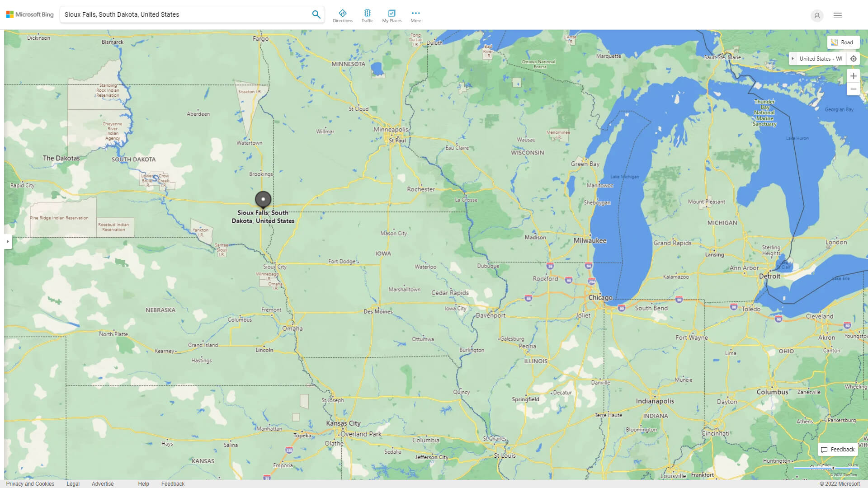
Task: Zoom in with the plus button
Action: pyautogui.click(x=853, y=76)
